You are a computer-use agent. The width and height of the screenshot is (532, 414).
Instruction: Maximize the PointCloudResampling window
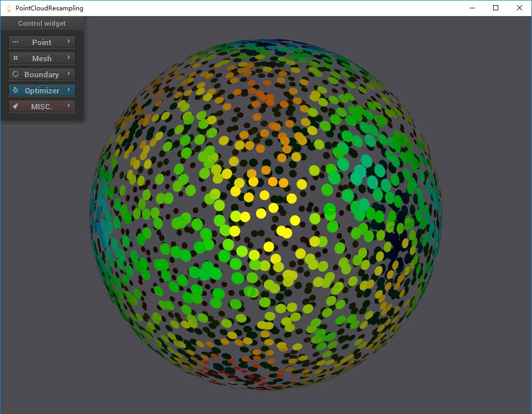496,8
